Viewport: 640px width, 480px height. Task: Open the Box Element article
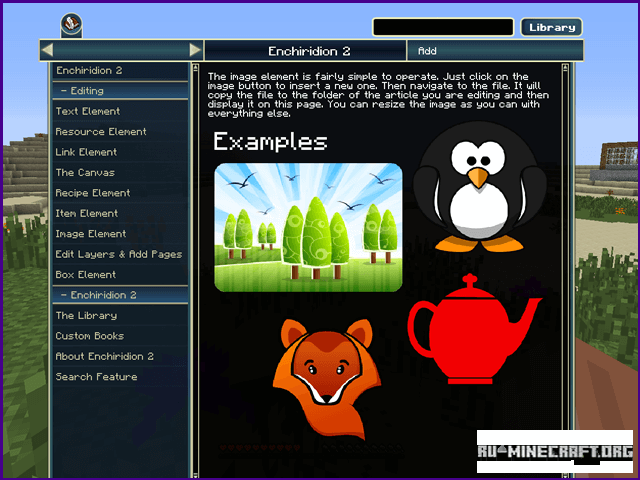[x=120, y=274]
